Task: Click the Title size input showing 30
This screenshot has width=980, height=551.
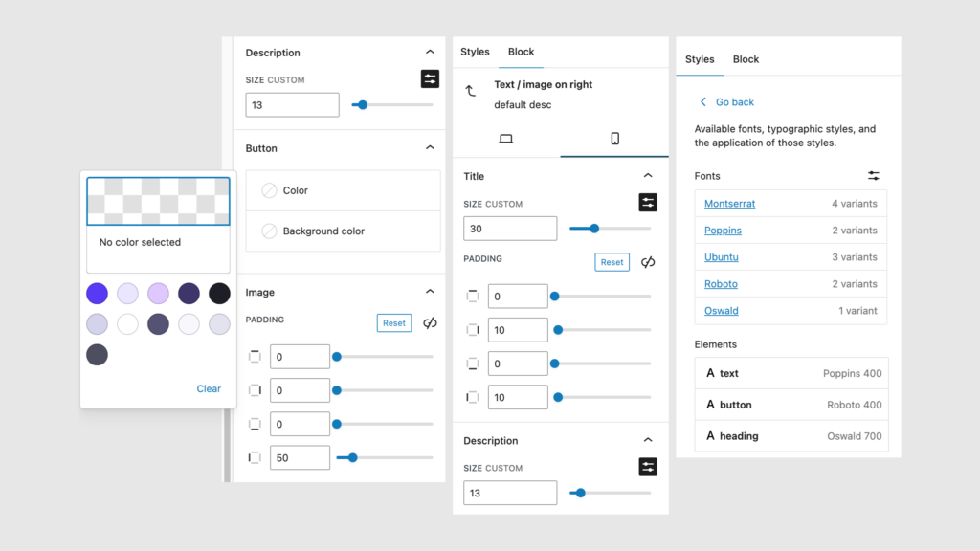Action: pos(510,228)
